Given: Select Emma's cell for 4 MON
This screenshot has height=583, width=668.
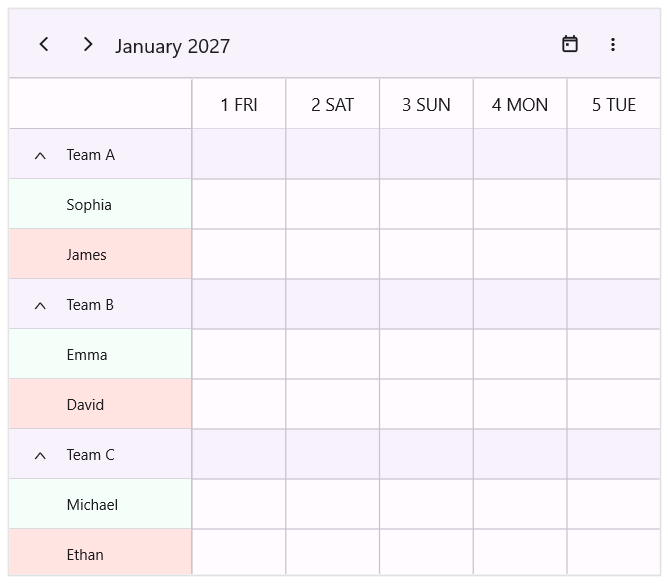Looking at the screenshot, I should (x=520, y=354).
